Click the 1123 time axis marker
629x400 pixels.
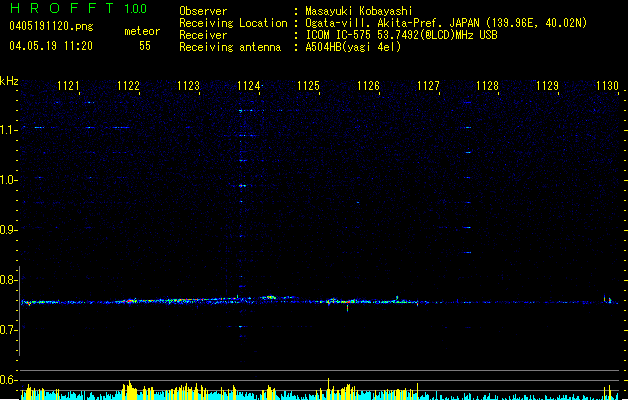click(x=188, y=86)
